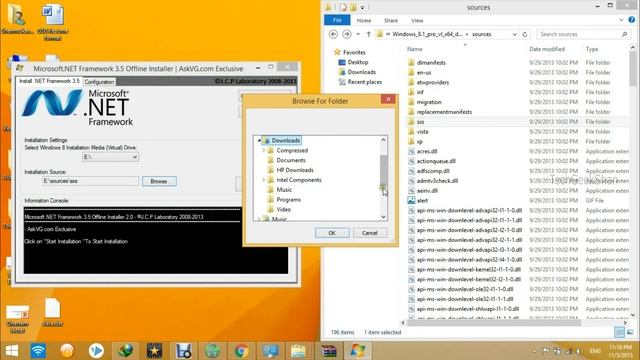The width and height of the screenshot is (640, 360).
Task: Expand the Intel Components folder node
Action: pos(264,180)
